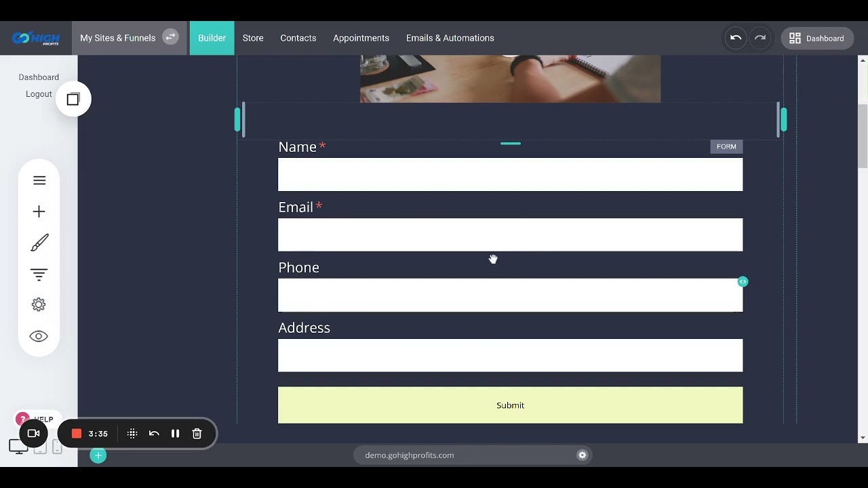This screenshot has height=488, width=868.
Task: Open the Help question mark button
Action: point(22,419)
